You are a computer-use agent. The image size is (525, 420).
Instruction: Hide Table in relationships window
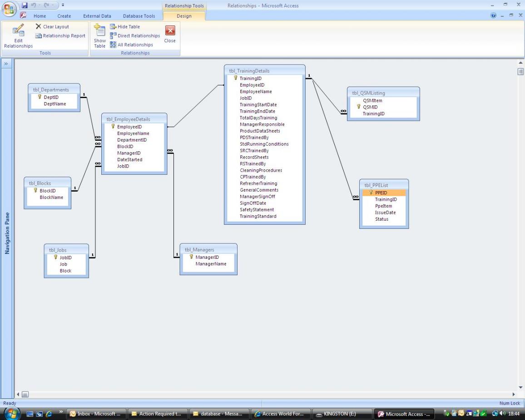(125, 26)
